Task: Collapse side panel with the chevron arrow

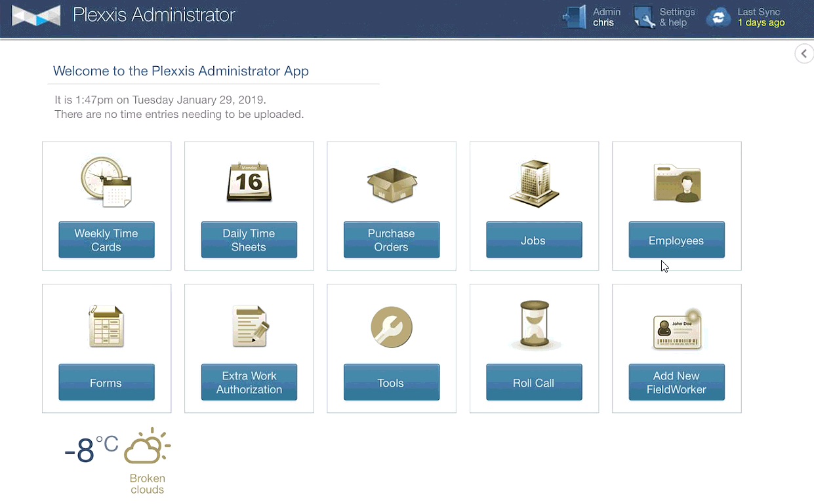Action: point(804,54)
